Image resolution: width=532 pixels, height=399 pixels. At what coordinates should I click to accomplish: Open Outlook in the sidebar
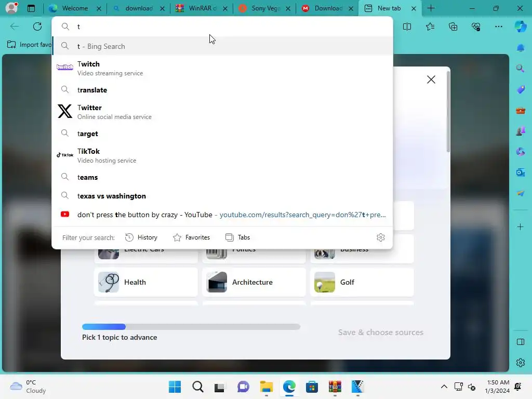(521, 172)
